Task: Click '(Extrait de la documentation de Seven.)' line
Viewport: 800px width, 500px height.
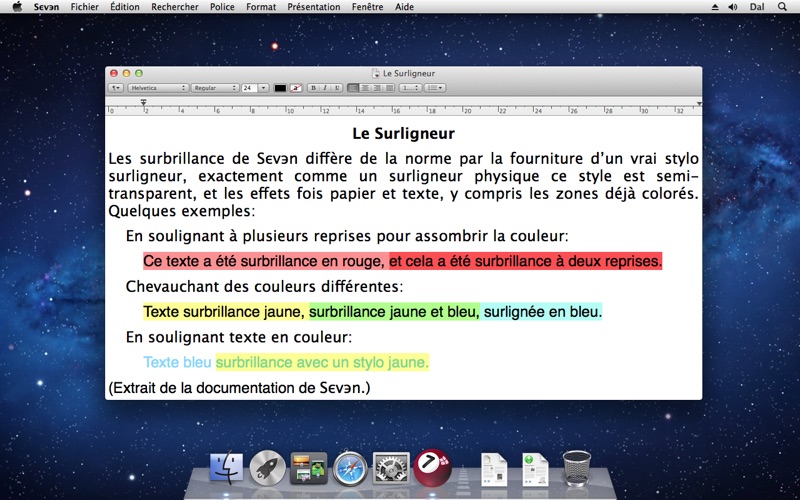Action: pos(239,388)
